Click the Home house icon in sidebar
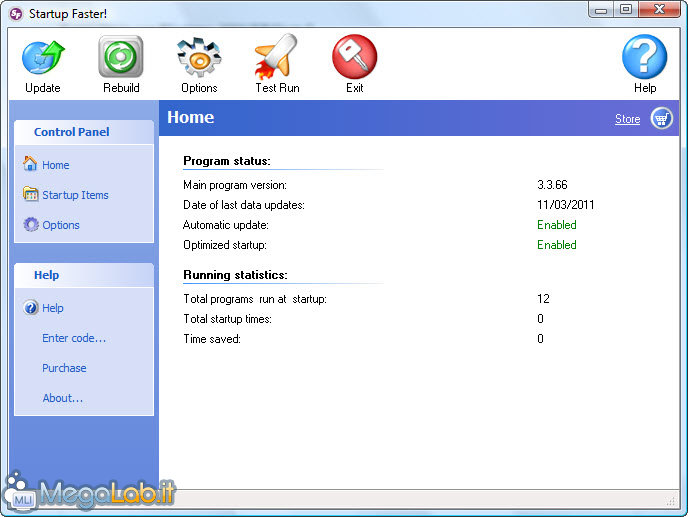Image resolution: width=688 pixels, height=517 pixels. click(x=30, y=164)
